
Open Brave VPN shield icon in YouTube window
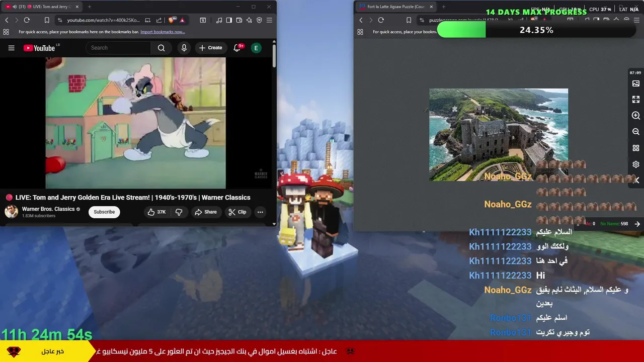pyautogui.click(x=259, y=20)
